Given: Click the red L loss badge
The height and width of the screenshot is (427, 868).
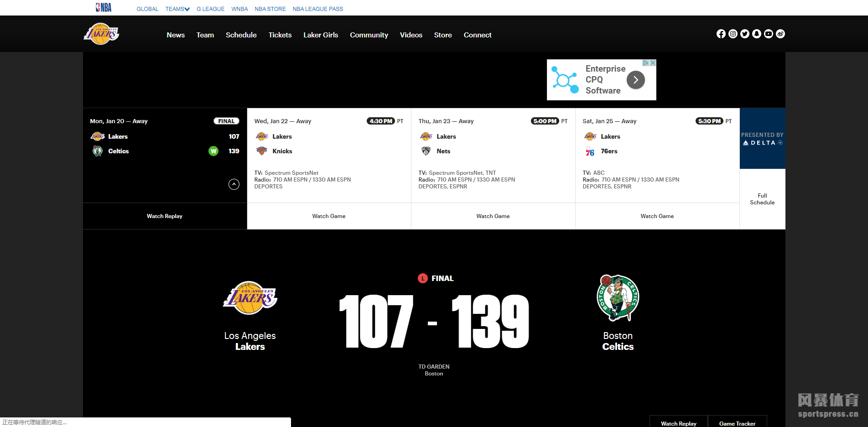Looking at the screenshot, I should (423, 278).
